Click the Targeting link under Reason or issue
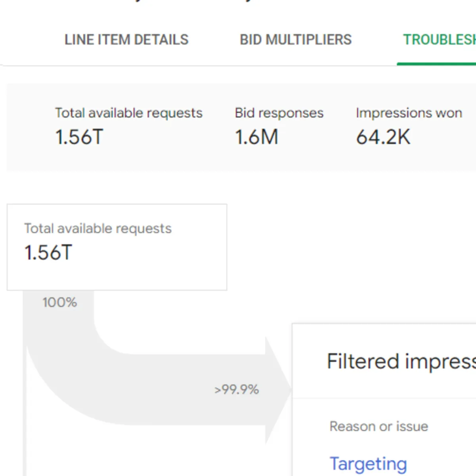Screen dimensions: 476x476 (368, 463)
